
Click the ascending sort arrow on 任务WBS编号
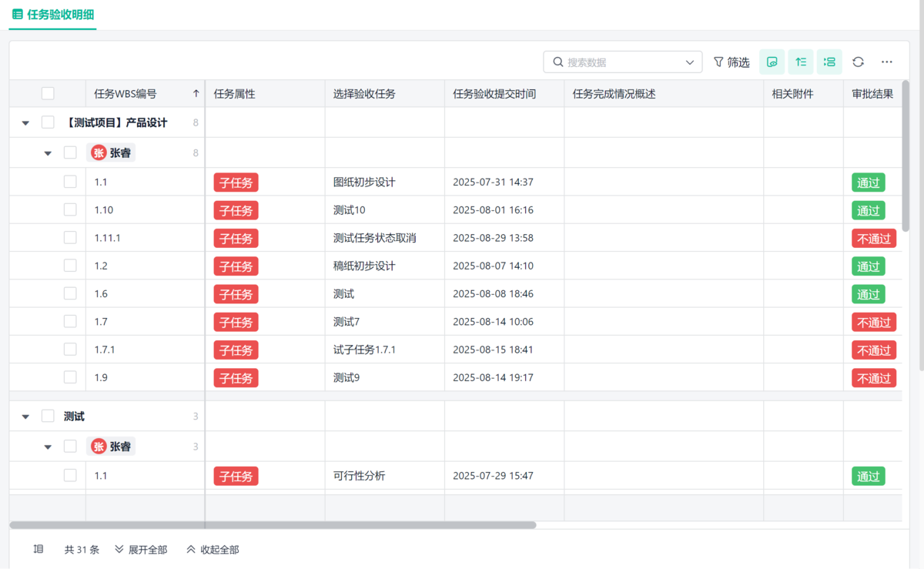tap(196, 94)
